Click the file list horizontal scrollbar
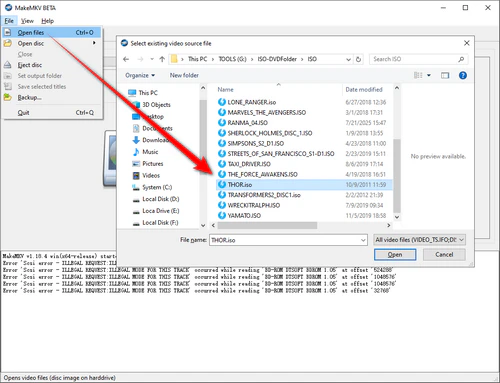 tap(267, 226)
